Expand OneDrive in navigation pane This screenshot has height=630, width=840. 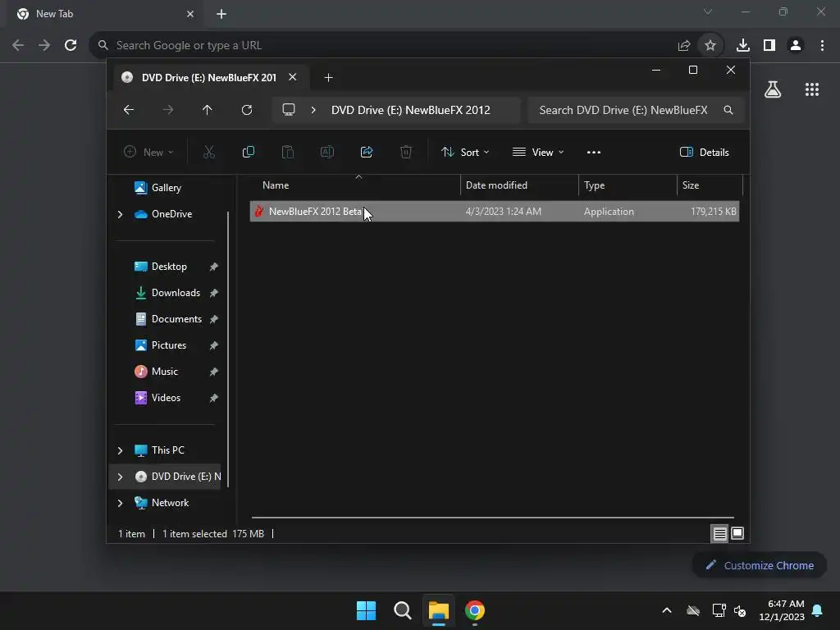[120, 214]
